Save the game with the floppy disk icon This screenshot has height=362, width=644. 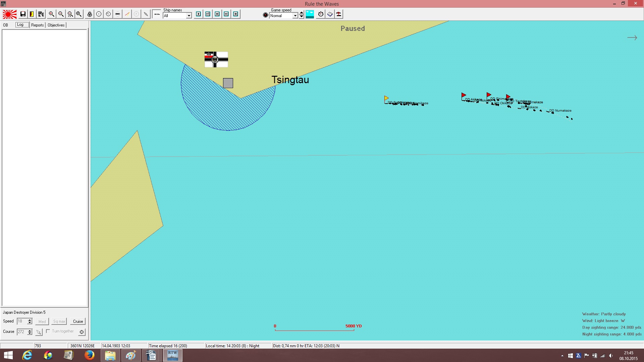(x=23, y=14)
